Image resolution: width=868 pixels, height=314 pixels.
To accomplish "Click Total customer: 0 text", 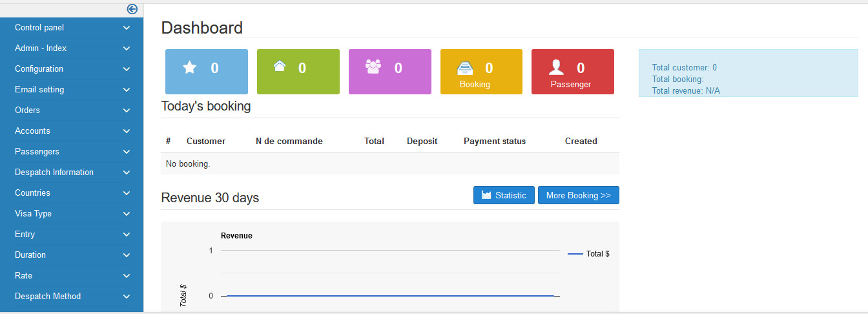I will click(x=685, y=67).
